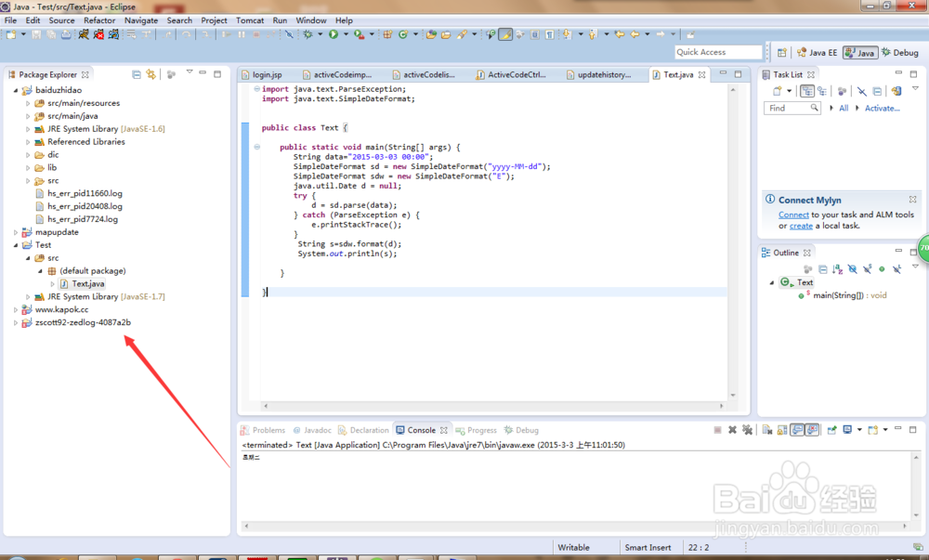The height and width of the screenshot is (560, 929).
Task: Expand zscott92-zedlog-4087a2b project node
Action: click(16, 322)
